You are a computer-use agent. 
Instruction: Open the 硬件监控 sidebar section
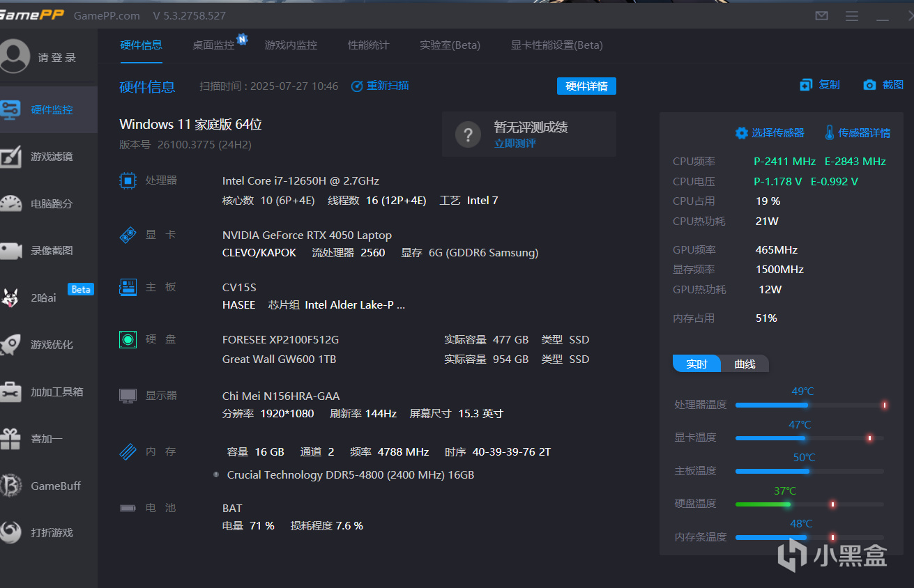click(48, 109)
